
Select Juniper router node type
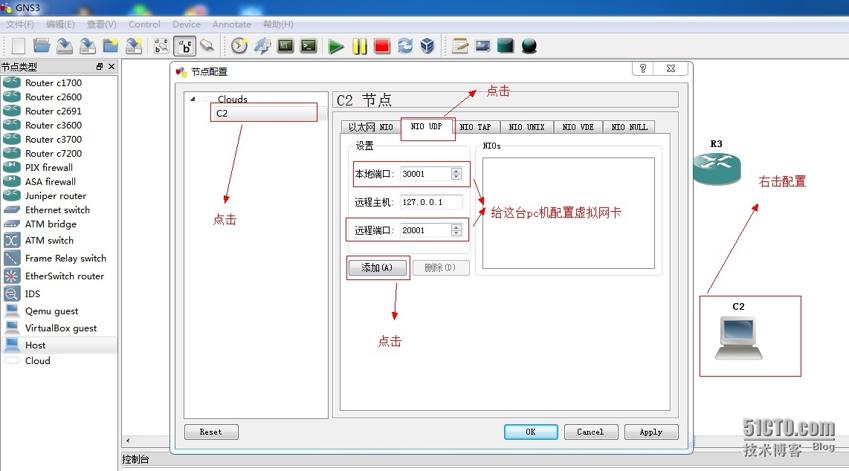point(58,195)
